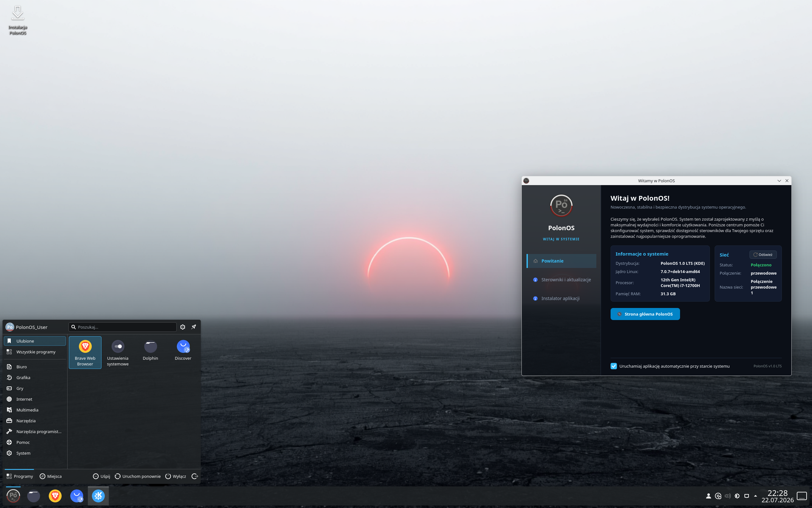
Task: Click the Uśpij button
Action: pyautogui.click(x=101, y=477)
